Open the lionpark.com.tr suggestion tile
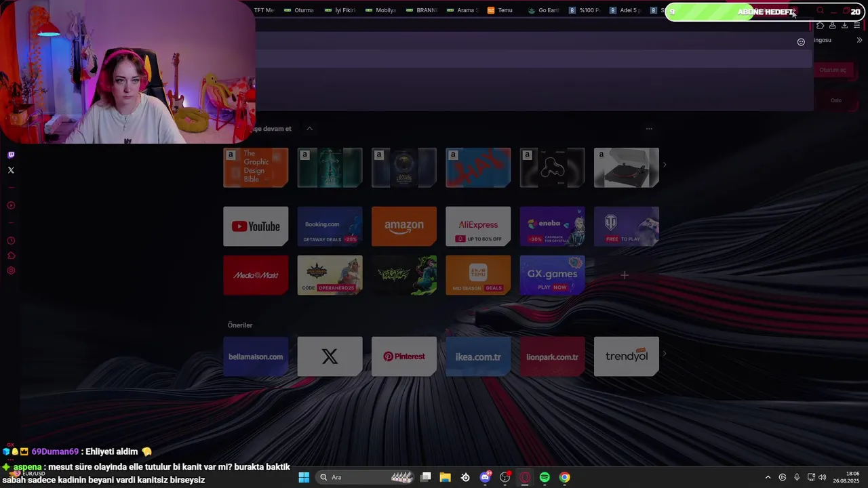 coord(552,357)
